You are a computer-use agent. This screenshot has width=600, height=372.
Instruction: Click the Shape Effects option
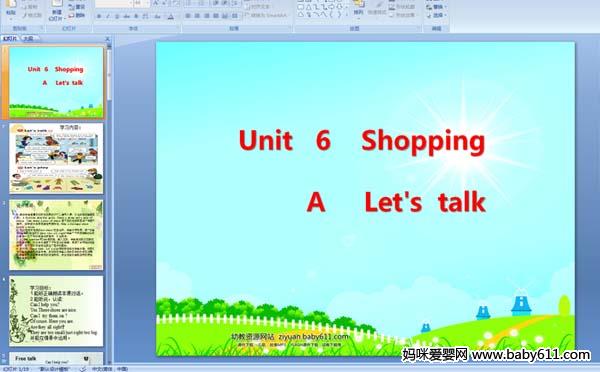pyautogui.click(x=402, y=15)
